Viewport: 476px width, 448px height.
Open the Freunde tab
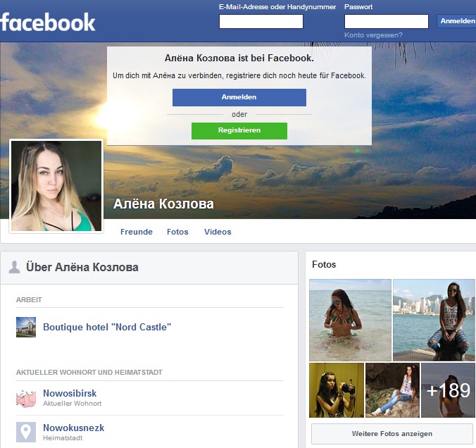coord(137,232)
